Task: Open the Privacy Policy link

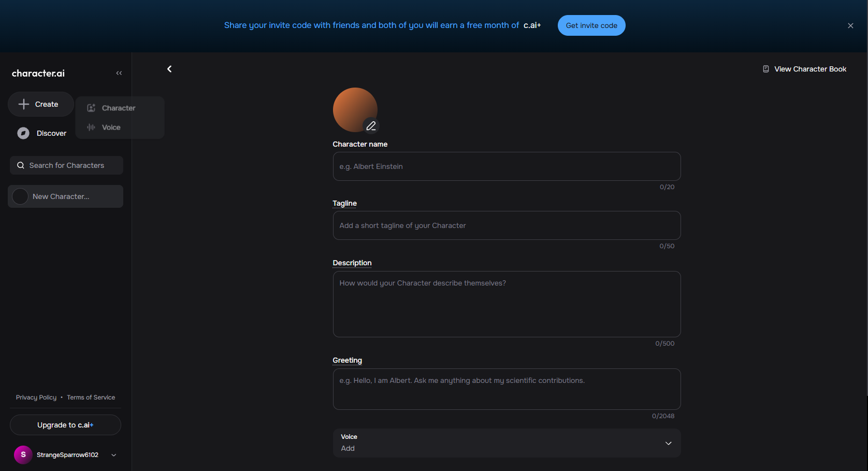Action: click(36, 397)
